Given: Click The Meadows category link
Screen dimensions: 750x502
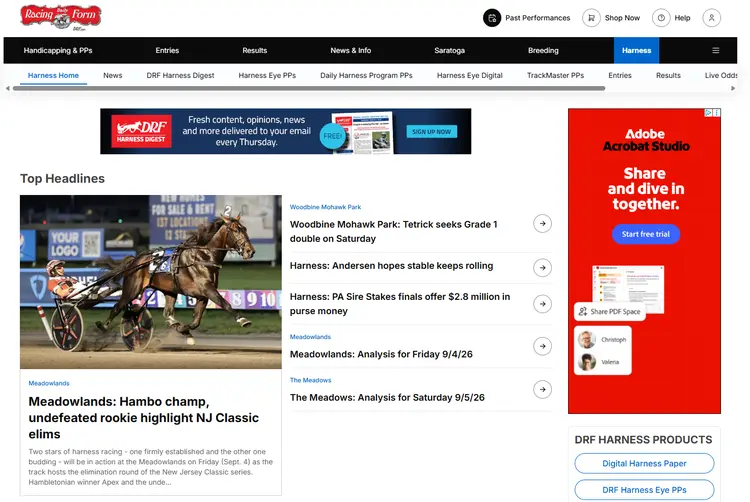Looking at the screenshot, I should pos(310,380).
